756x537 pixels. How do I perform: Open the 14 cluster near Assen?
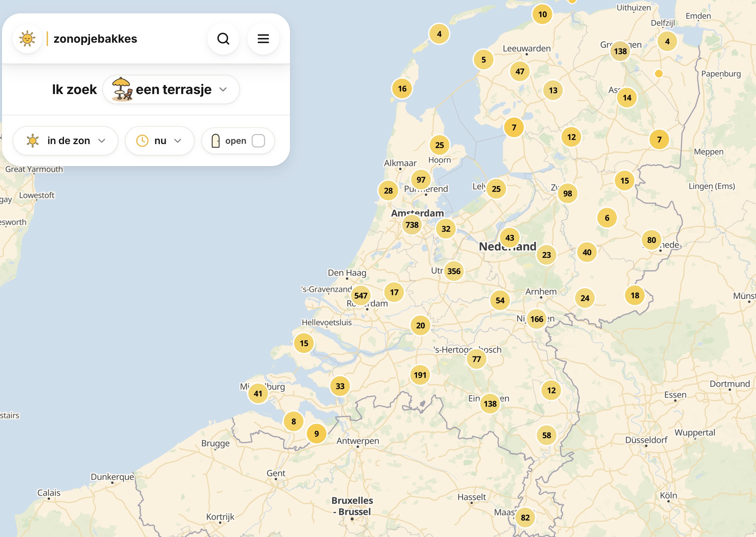tap(627, 98)
